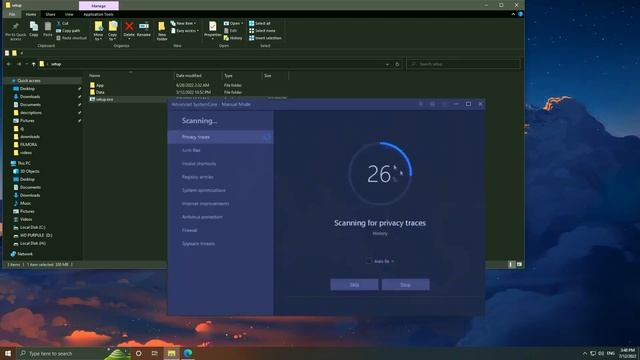The image size is (640, 360).
Task: Tick the Auto fix checkbox
Action: tap(369, 261)
